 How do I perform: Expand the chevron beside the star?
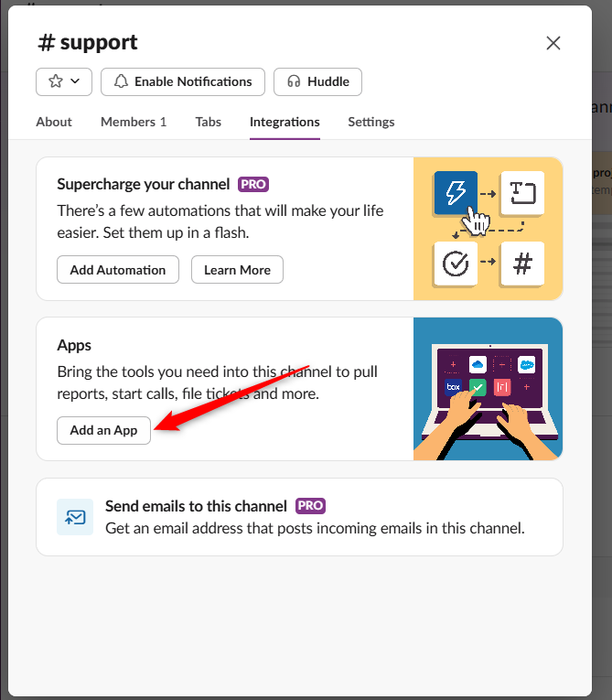coord(75,81)
